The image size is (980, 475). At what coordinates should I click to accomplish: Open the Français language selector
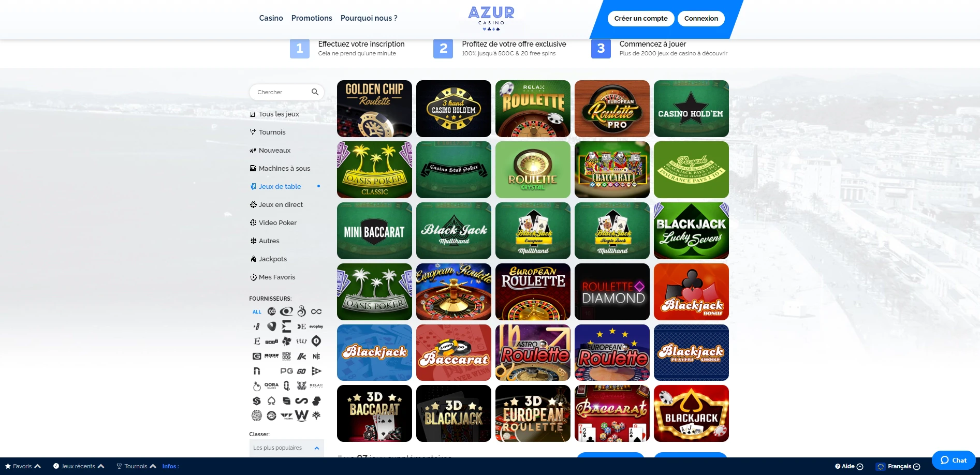click(x=898, y=466)
